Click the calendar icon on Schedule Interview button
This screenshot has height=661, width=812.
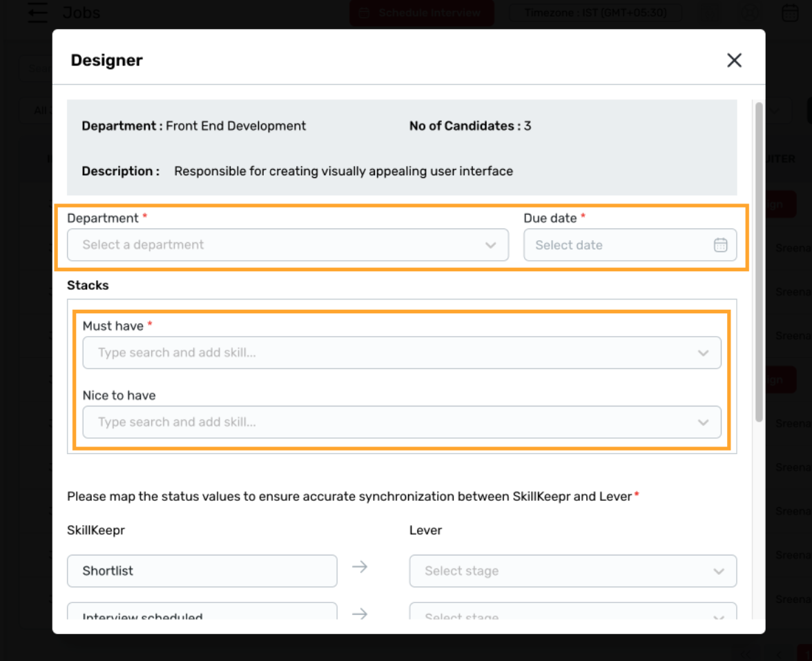(x=364, y=12)
